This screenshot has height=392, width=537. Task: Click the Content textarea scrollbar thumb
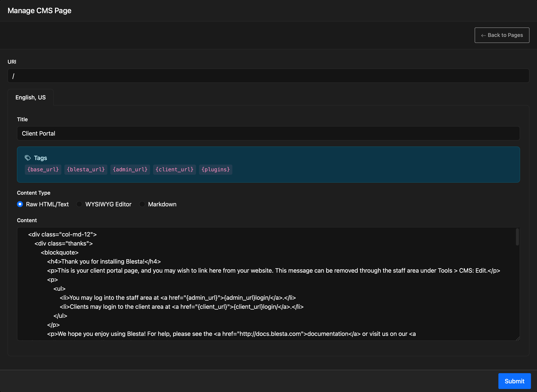(x=517, y=237)
